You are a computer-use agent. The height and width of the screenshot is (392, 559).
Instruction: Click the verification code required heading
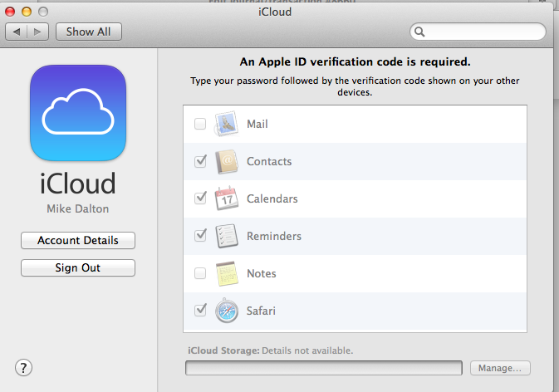point(355,61)
